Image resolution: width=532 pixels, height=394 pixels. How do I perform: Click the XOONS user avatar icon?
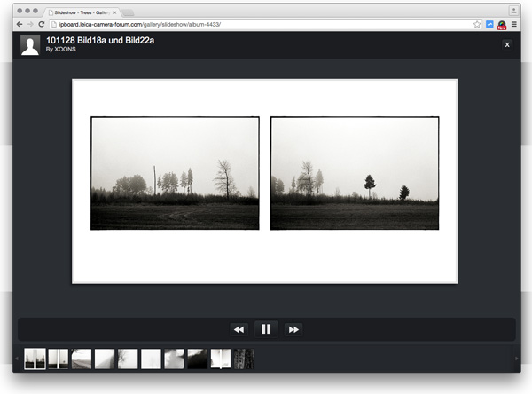coord(31,46)
